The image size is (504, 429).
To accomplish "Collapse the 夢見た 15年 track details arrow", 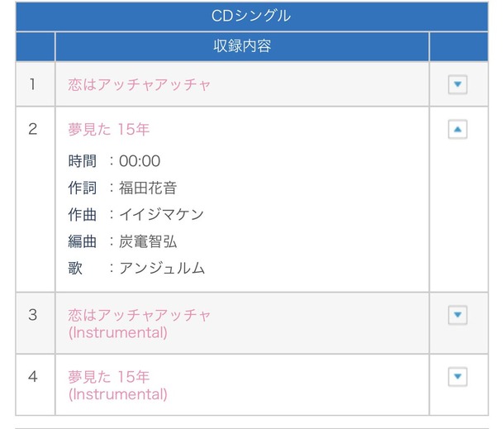I will (457, 129).
